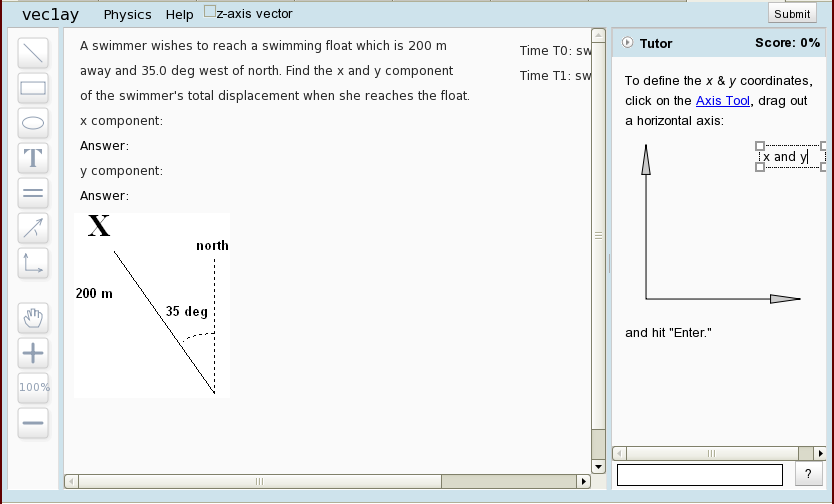The height and width of the screenshot is (504, 834).
Task: Click the plus zoom in button
Action: (x=33, y=352)
